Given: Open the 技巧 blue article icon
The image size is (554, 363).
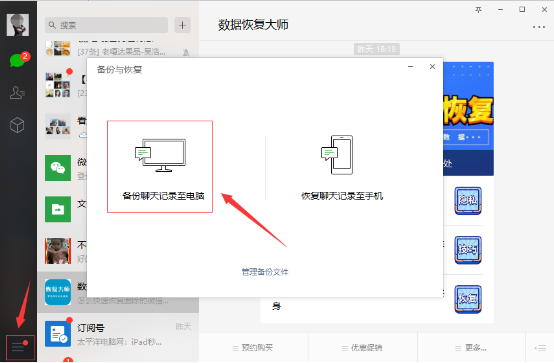Looking at the screenshot, I should click(468, 250).
